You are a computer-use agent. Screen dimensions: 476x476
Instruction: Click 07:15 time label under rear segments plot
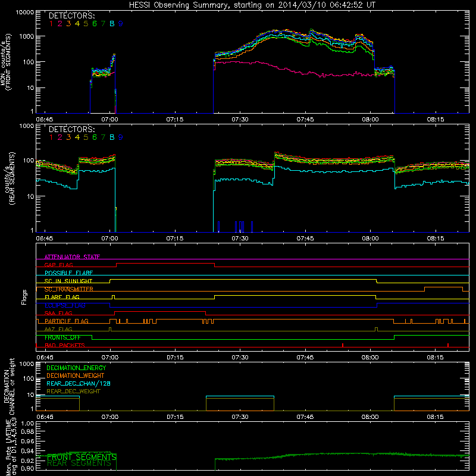(x=174, y=239)
